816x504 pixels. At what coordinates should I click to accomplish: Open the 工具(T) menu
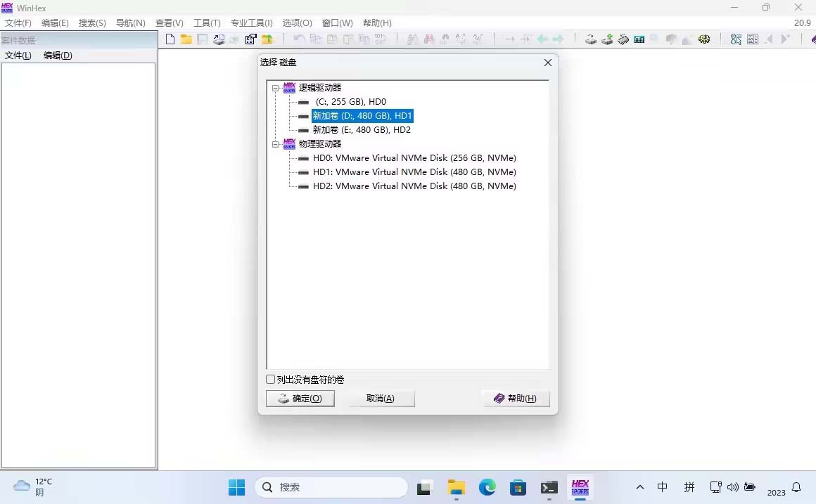[x=207, y=23]
